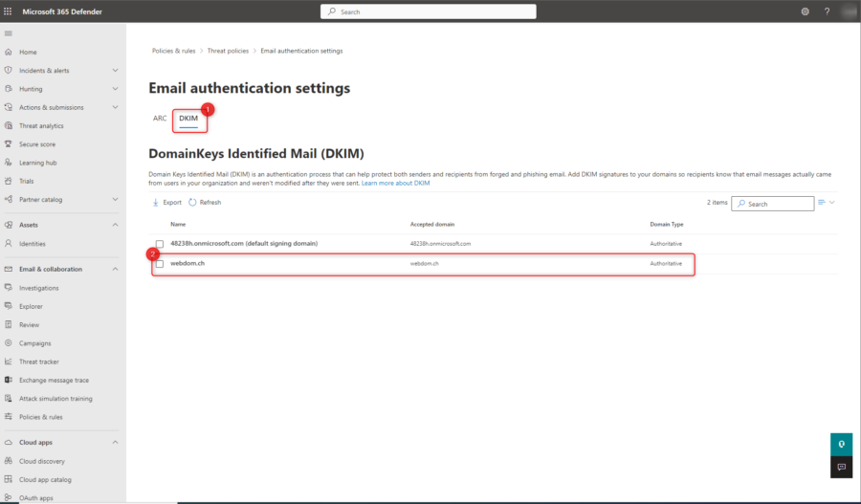Sort by the Domain Type column header

pos(667,225)
